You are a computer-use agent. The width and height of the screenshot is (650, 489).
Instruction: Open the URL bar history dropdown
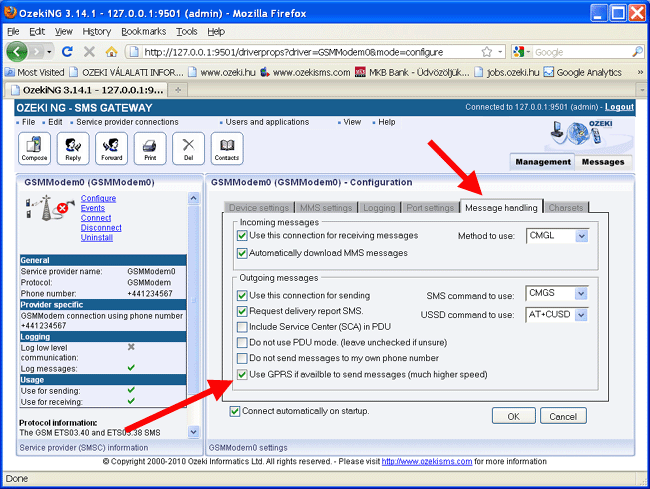[500, 52]
